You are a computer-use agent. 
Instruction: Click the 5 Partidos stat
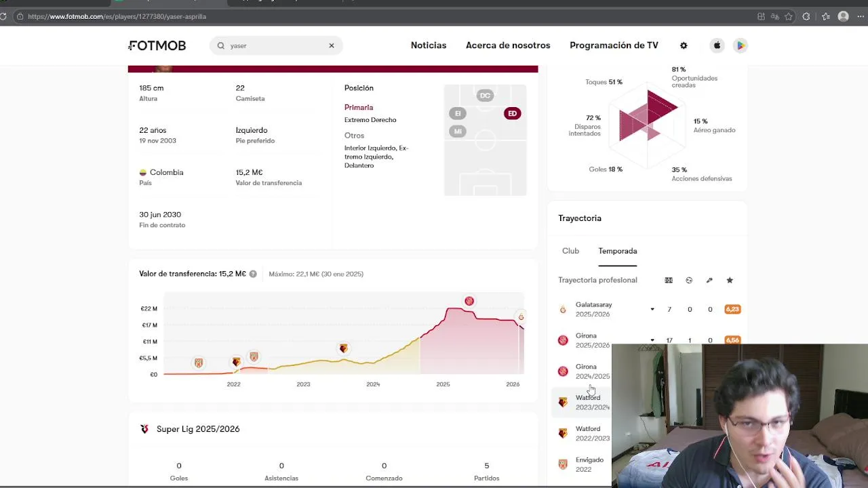coord(487,471)
